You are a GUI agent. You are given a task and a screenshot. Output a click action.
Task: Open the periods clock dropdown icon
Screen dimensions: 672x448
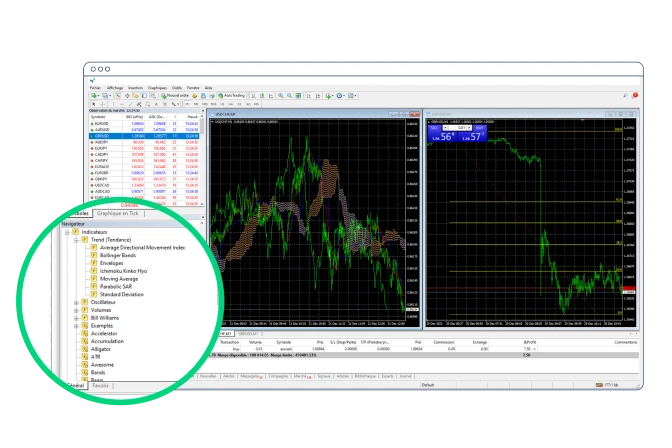340,96
